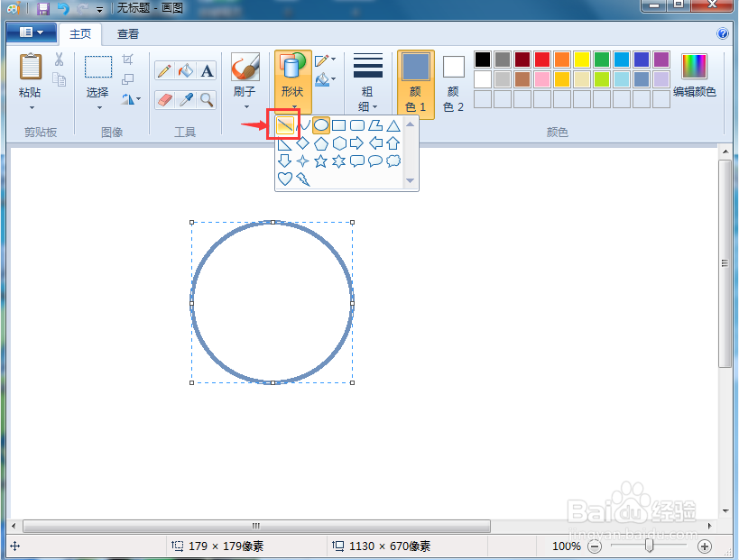Select the five-point star shape
The width and height of the screenshot is (739, 560).
click(321, 161)
